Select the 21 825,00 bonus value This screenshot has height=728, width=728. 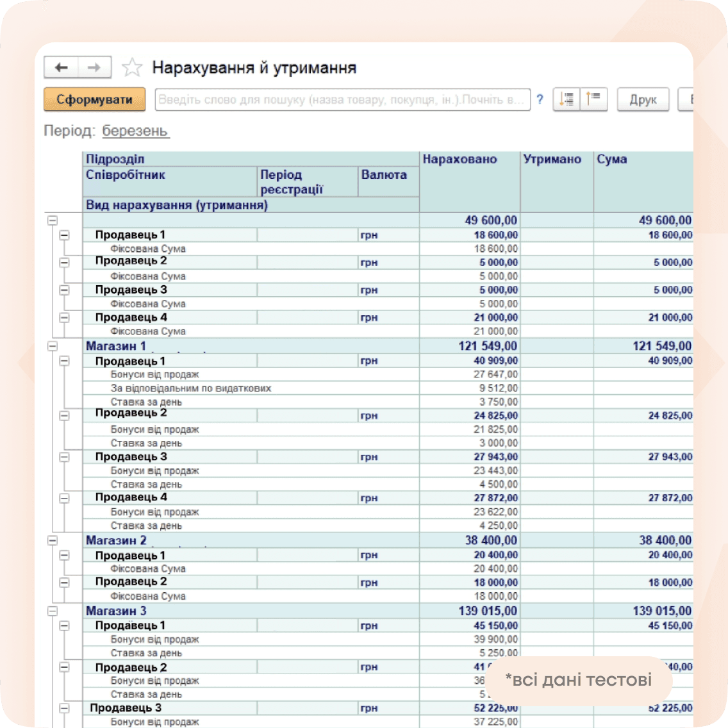469,429
